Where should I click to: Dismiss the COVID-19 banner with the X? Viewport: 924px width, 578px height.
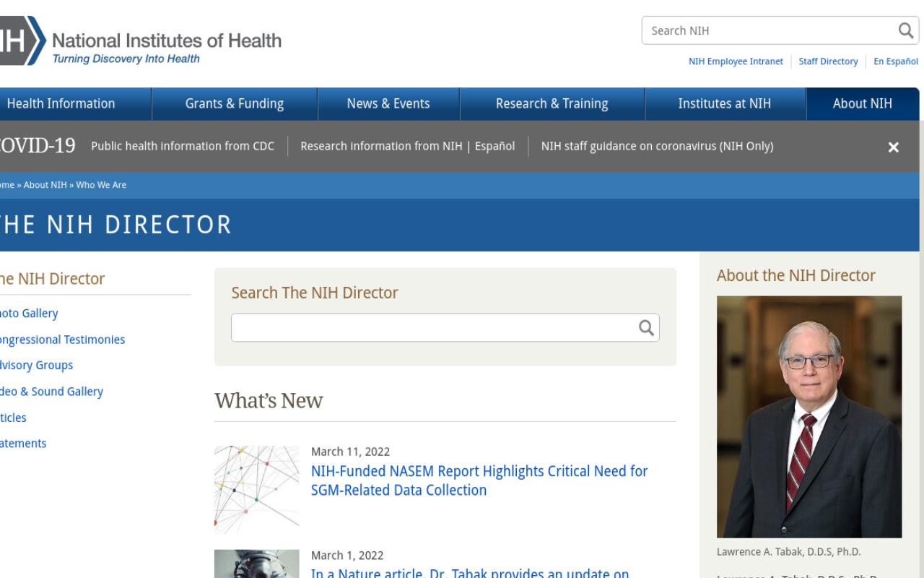894,147
